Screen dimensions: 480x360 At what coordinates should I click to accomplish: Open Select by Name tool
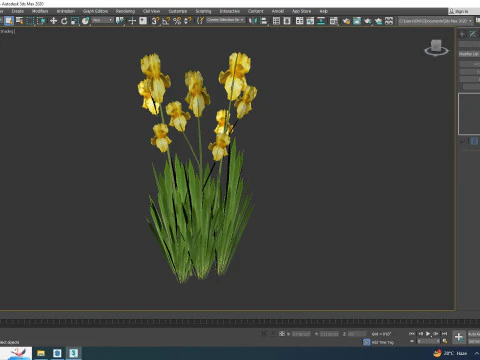point(20,21)
